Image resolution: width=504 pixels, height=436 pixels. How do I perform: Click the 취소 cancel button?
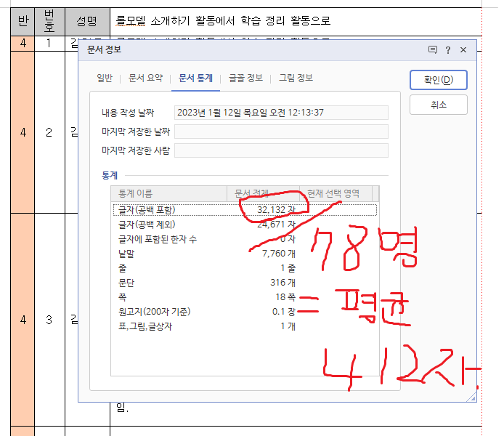coord(438,105)
